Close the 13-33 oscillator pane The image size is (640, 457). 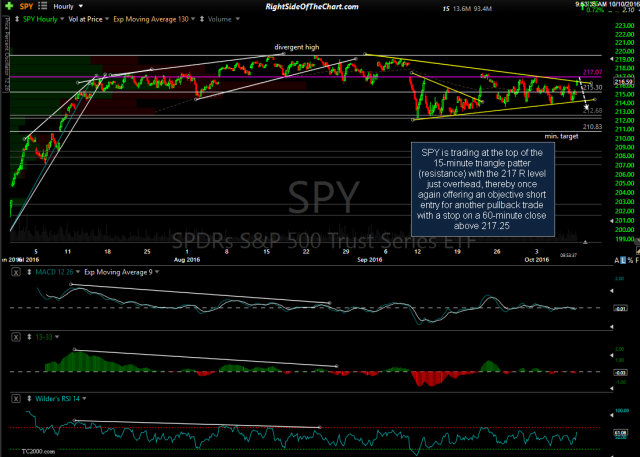point(16,337)
